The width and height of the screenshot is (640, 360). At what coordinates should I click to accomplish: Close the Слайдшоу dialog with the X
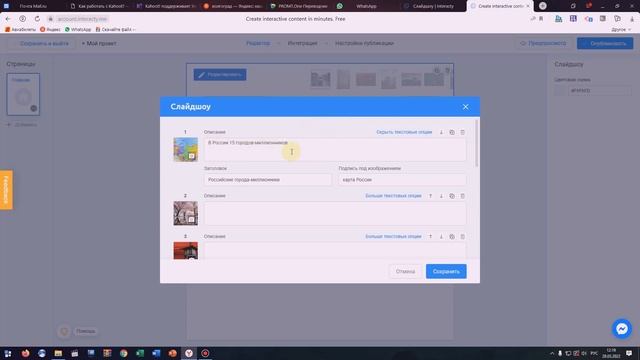[465, 107]
